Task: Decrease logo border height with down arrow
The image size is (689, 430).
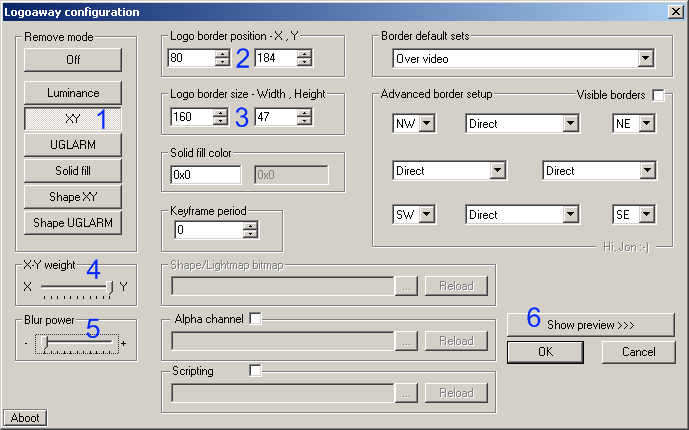Action: point(304,121)
